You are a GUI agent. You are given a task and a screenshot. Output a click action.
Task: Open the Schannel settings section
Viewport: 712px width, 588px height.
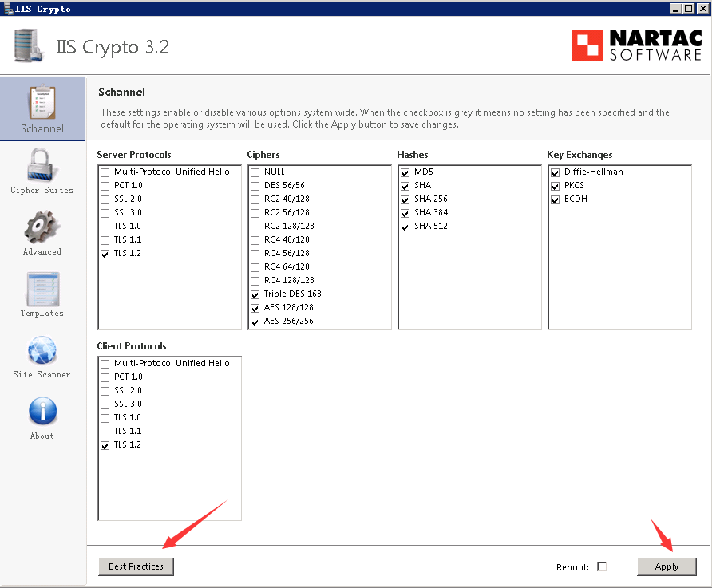42,109
